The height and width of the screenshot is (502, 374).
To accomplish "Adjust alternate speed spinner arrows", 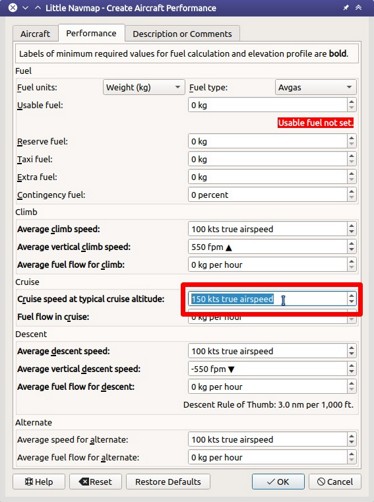I will point(351,439).
